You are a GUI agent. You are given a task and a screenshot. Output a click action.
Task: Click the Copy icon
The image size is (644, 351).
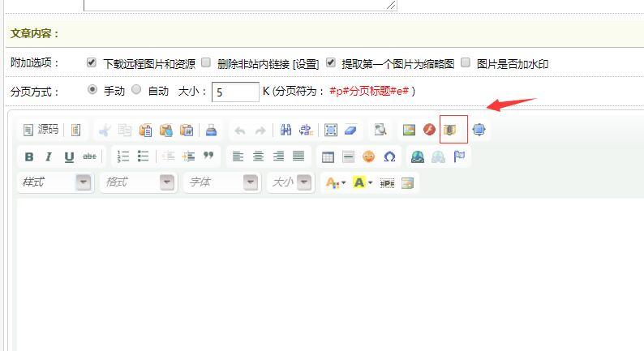125,131
